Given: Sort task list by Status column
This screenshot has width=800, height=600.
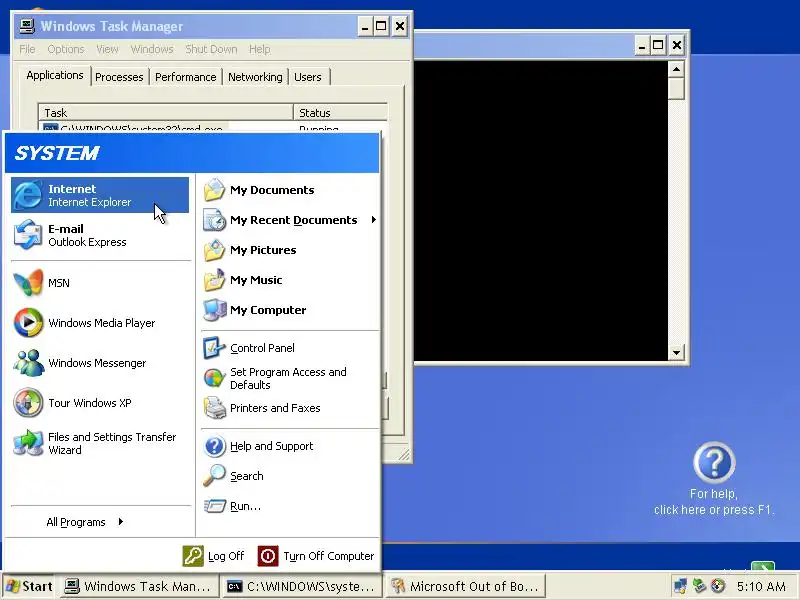Looking at the screenshot, I should [340, 112].
